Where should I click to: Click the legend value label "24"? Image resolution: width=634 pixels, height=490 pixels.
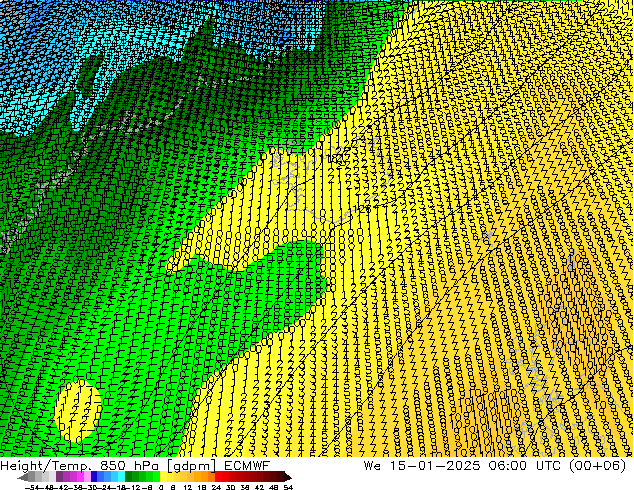pyautogui.click(x=216, y=488)
